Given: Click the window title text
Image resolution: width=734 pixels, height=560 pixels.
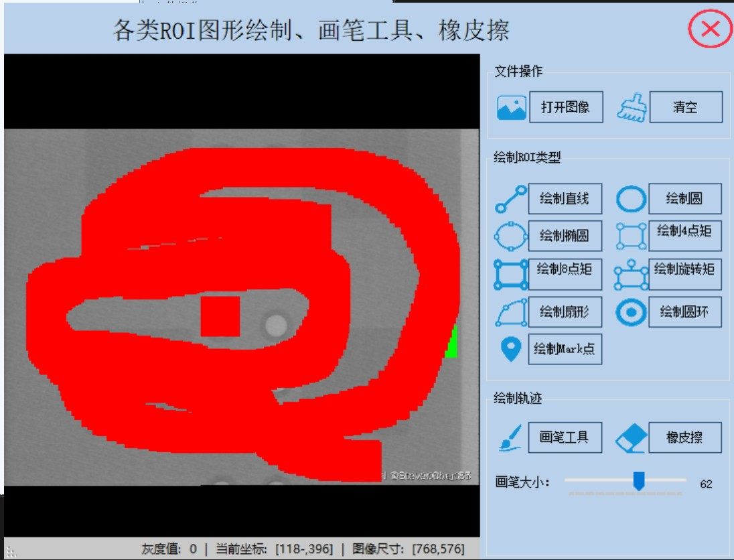Looking at the screenshot, I should pyautogui.click(x=311, y=30).
